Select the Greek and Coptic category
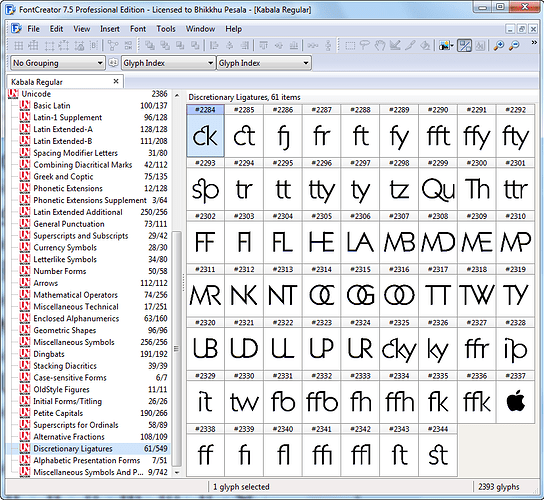 [94, 177]
